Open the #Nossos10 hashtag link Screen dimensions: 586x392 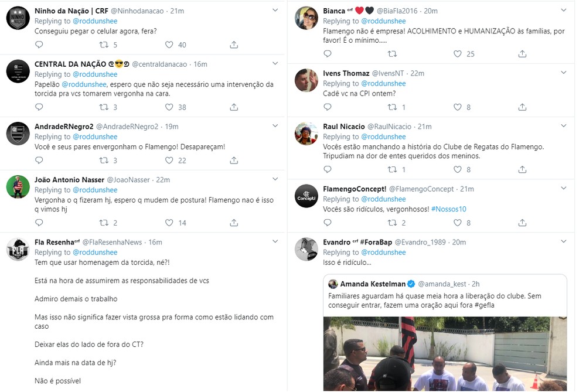coord(449,209)
